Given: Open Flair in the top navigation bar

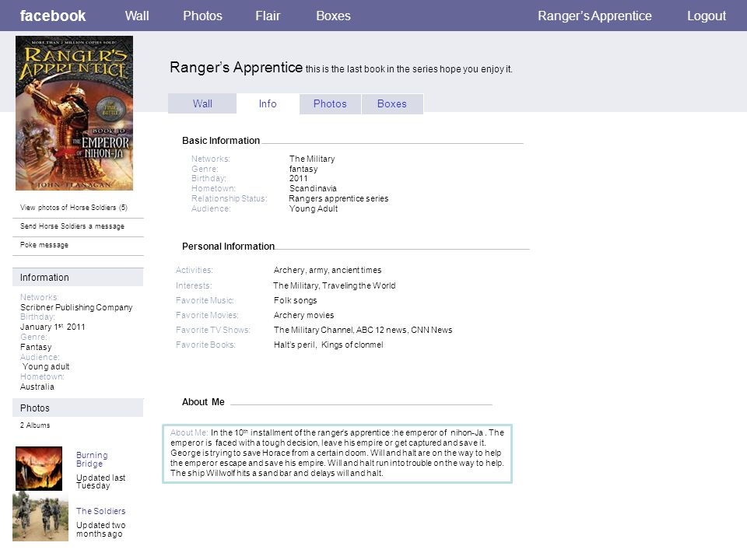Looking at the screenshot, I should point(268,16).
